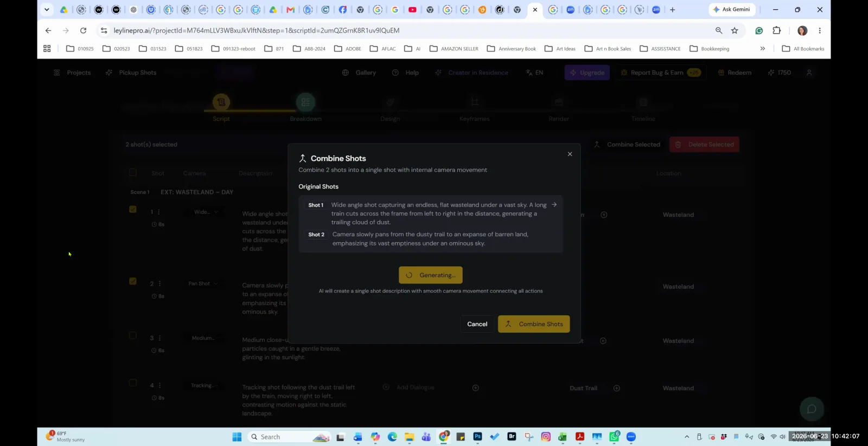This screenshot has height=446, width=868.
Task: Go to the Render step
Action: tap(559, 108)
